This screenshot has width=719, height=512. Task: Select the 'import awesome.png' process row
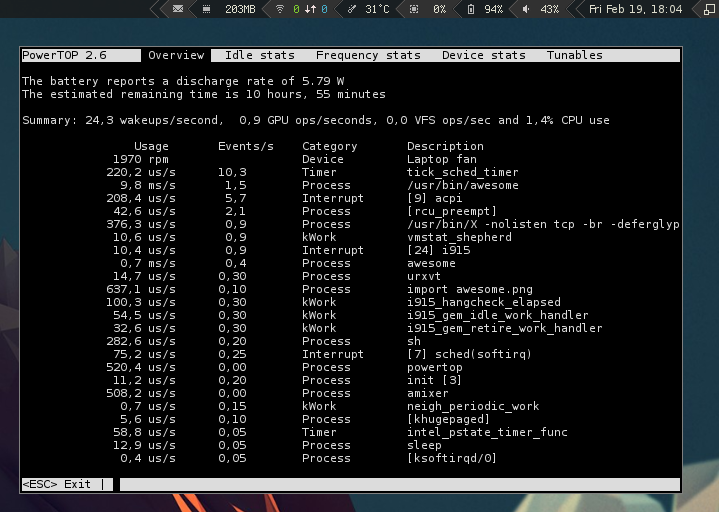pos(351,289)
